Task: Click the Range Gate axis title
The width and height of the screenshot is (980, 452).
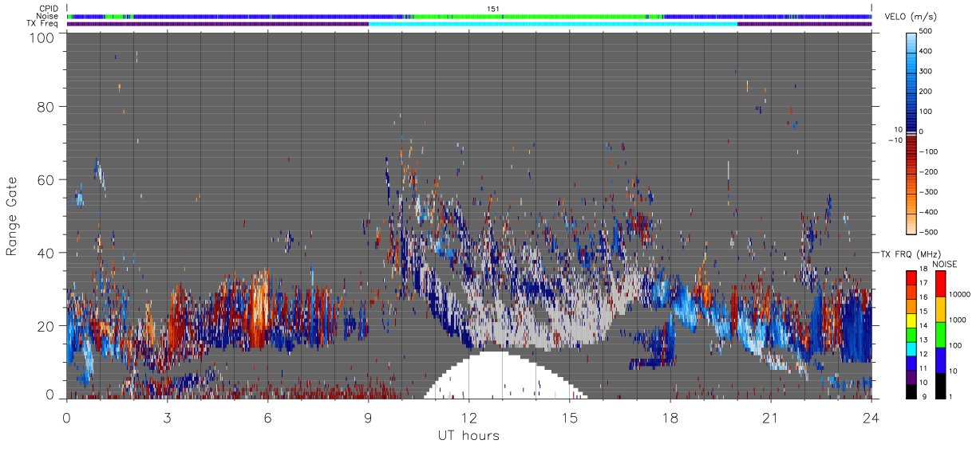Action: (x=12, y=215)
